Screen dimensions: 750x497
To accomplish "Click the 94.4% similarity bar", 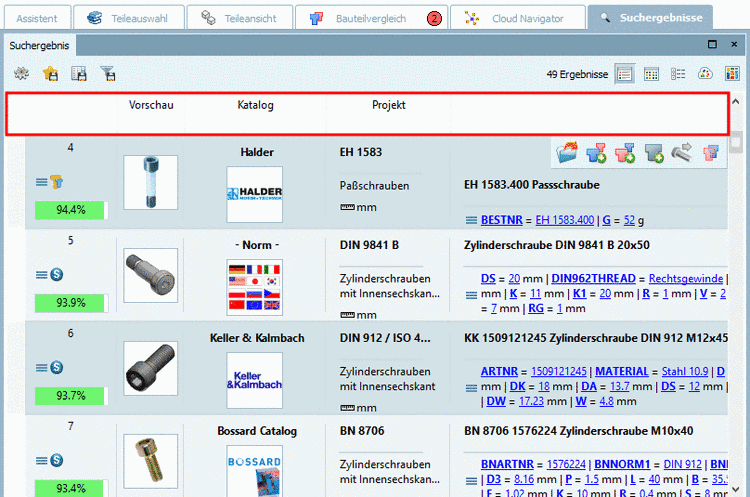I will point(71,210).
